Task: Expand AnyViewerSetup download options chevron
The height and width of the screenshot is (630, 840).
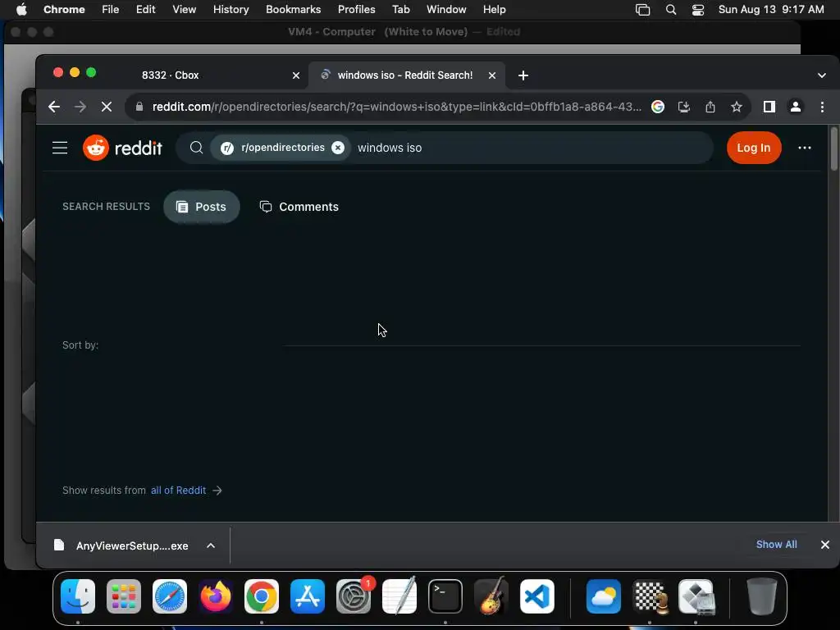Action: (x=211, y=546)
